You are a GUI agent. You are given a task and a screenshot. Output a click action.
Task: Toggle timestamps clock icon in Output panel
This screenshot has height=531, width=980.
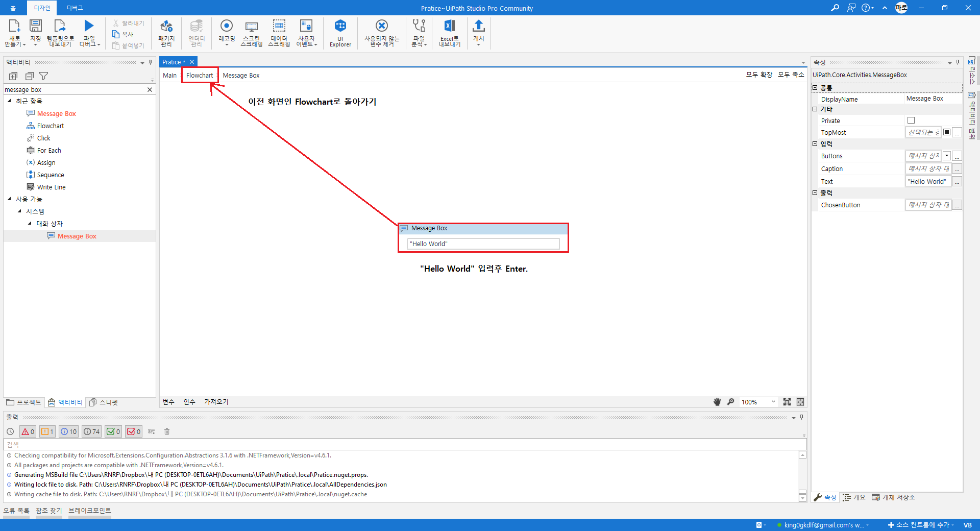point(10,431)
